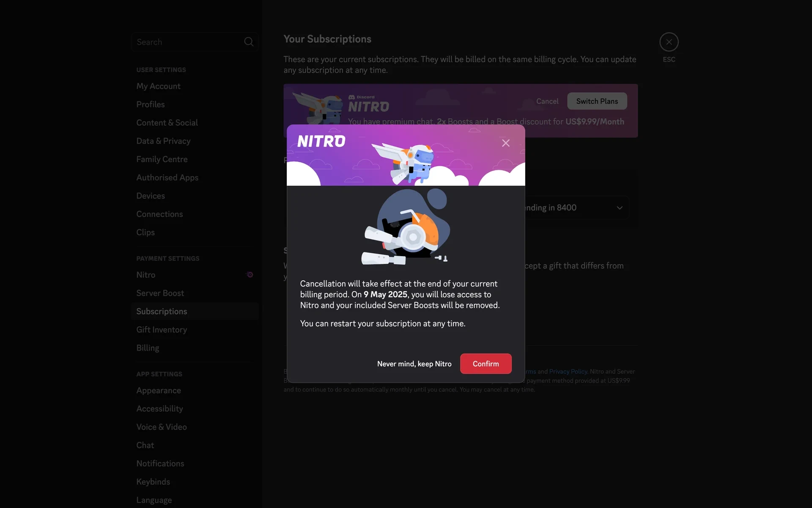The width and height of the screenshot is (812, 508).
Task: Open the Privacy Policy link
Action: point(568,371)
